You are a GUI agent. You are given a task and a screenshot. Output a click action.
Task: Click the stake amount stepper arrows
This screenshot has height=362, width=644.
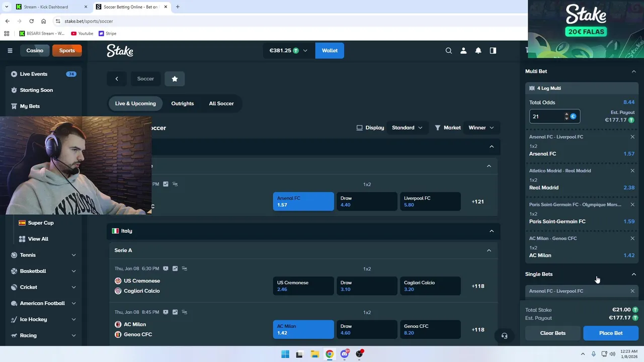[x=567, y=117]
